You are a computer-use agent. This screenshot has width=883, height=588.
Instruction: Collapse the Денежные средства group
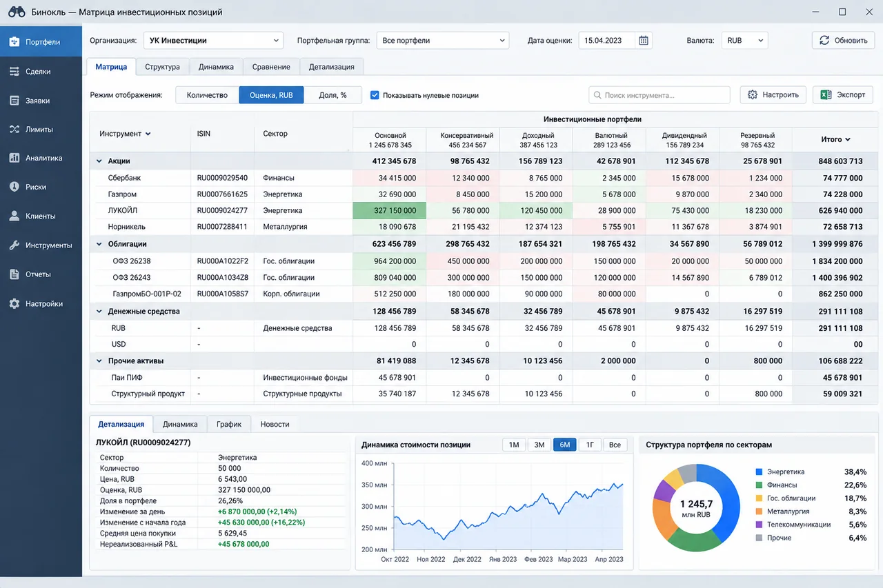point(99,312)
